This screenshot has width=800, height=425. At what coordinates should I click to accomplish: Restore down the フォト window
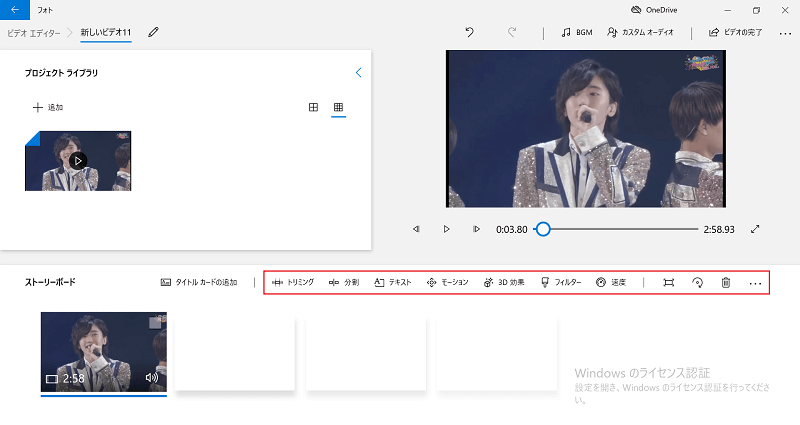(x=756, y=10)
